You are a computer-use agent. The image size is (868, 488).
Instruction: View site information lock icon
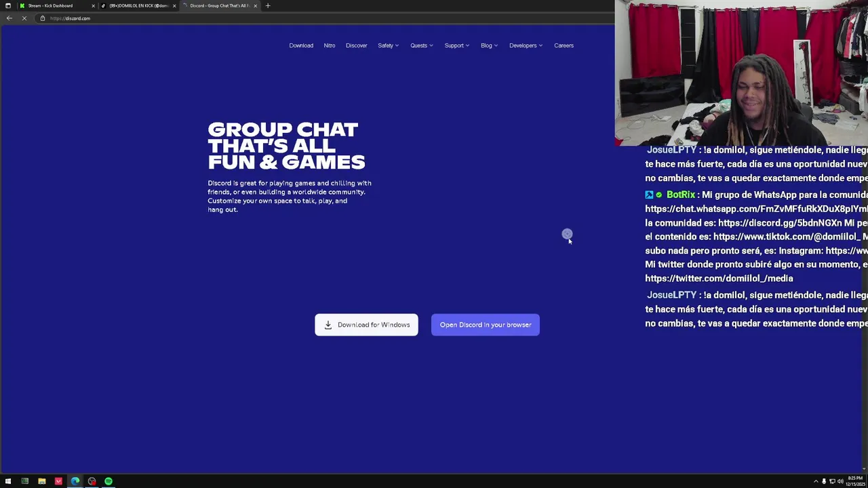tap(42, 18)
